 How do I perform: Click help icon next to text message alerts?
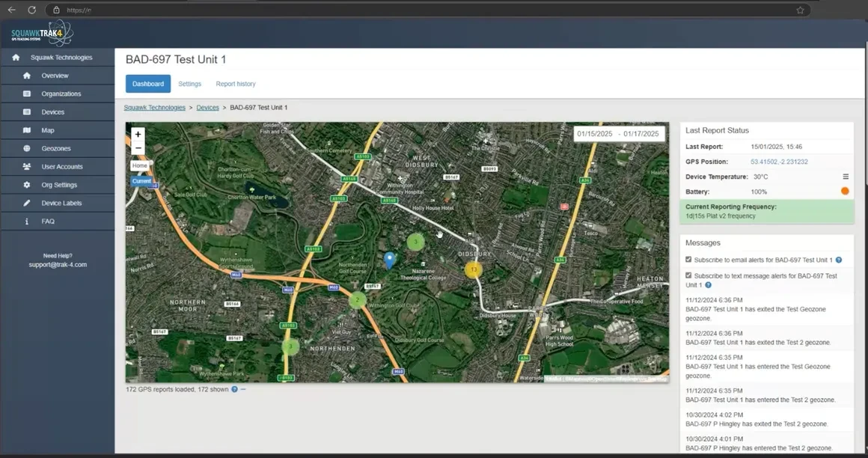click(708, 285)
